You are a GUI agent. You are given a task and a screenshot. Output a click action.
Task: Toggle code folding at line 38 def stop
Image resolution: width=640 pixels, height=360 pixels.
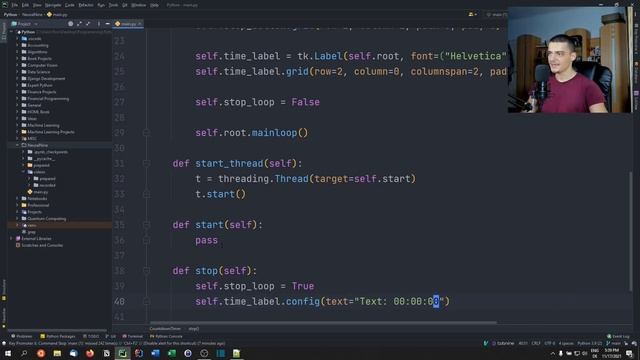click(x=147, y=271)
